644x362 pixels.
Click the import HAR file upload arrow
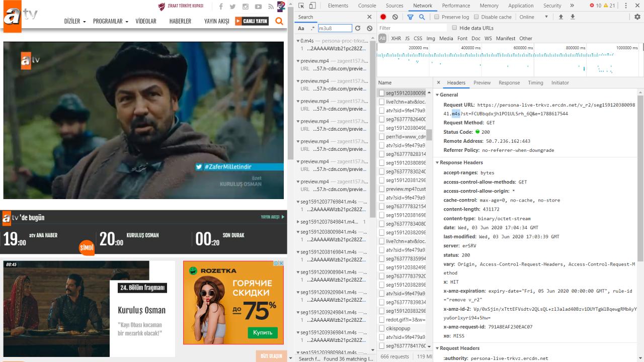coord(561,17)
